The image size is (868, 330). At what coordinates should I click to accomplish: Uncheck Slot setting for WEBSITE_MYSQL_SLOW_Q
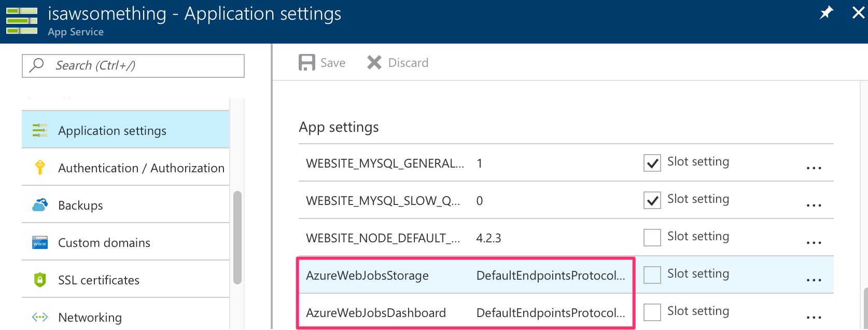tap(652, 200)
